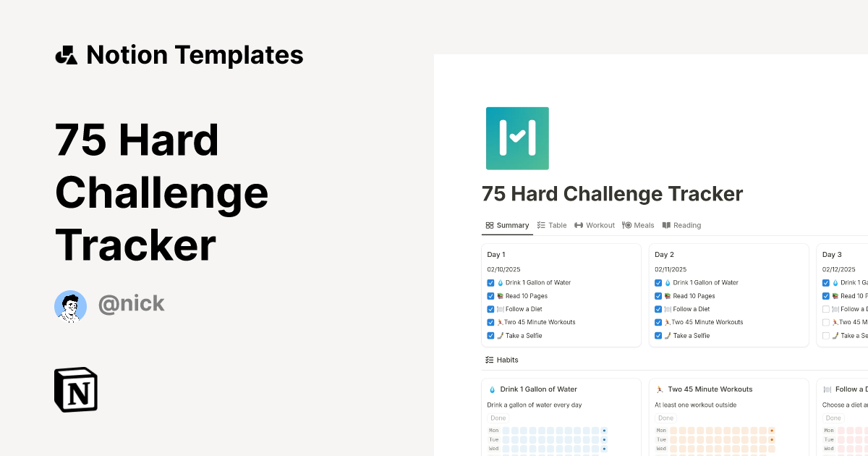The width and height of the screenshot is (868, 456).
Task: Click the Notion Templates shapes logo icon
Action: coord(67,55)
